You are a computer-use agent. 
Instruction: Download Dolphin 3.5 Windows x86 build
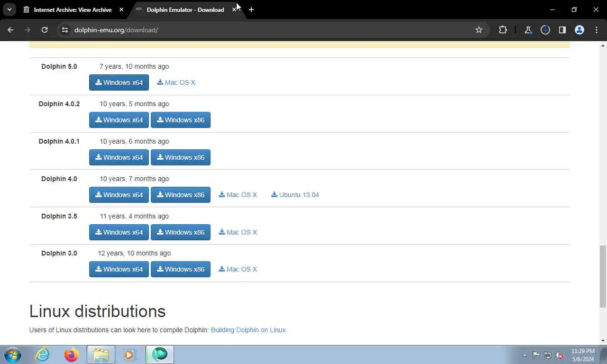pyautogui.click(x=181, y=232)
